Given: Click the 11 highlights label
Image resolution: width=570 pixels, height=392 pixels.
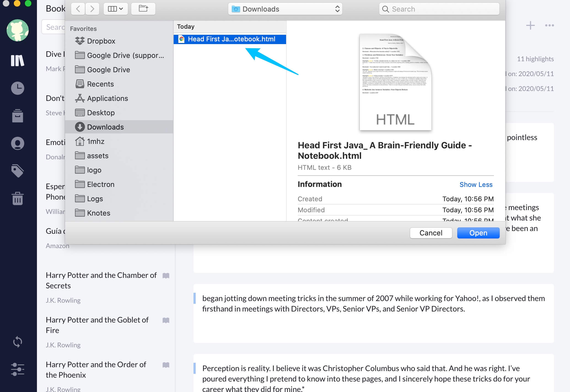Looking at the screenshot, I should (x=535, y=59).
